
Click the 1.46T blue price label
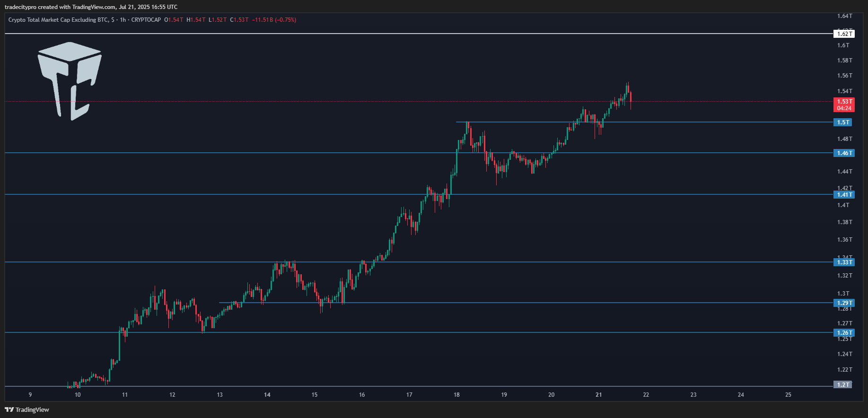(x=844, y=153)
